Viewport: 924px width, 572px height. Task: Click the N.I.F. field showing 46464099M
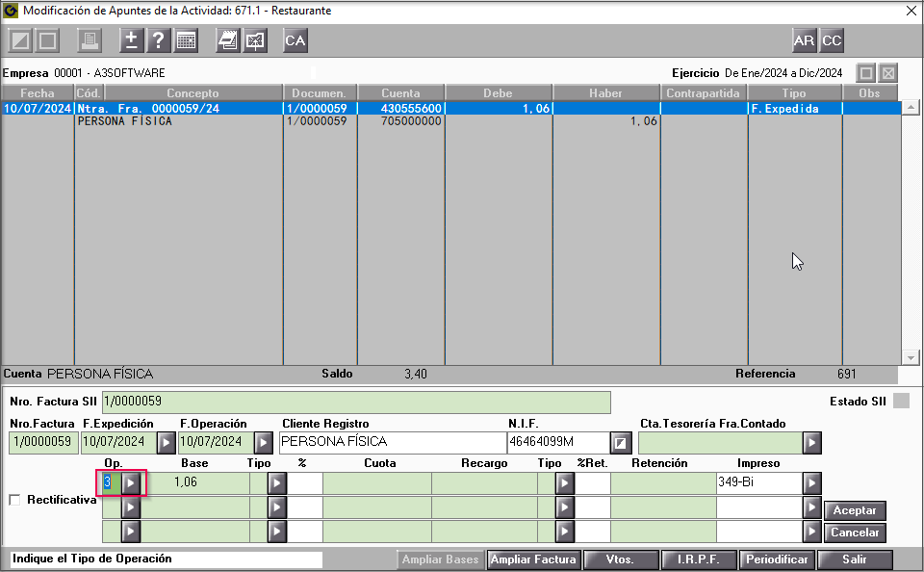[558, 443]
